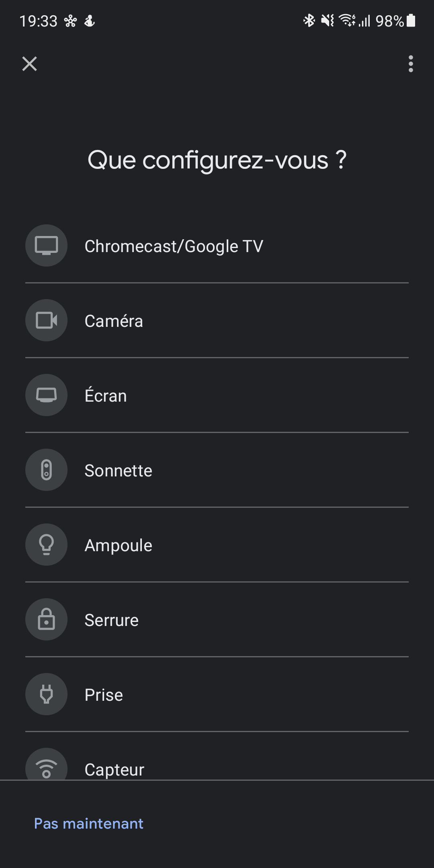434x868 pixels.
Task: Choose Ampoule from the device list
Action: tap(217, 545)
